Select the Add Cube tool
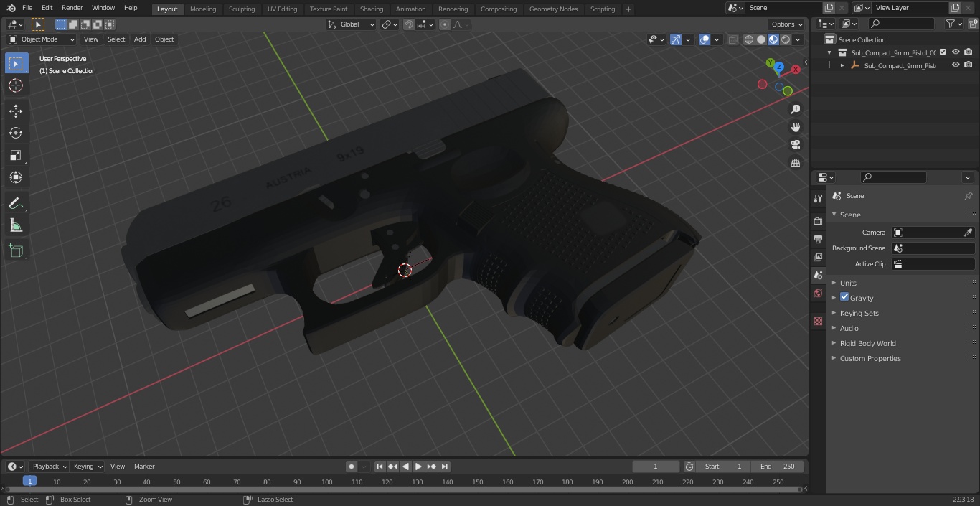 (16, 250)
